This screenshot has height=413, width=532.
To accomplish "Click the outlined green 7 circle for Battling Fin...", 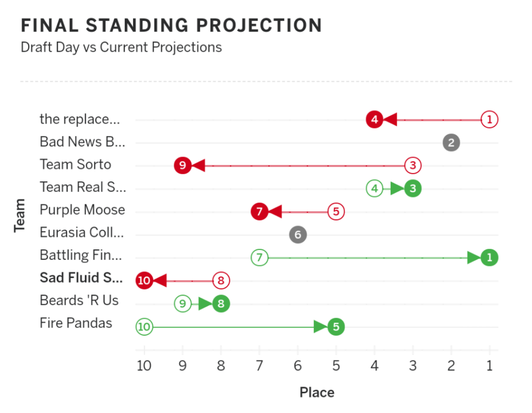I will 259,257.
